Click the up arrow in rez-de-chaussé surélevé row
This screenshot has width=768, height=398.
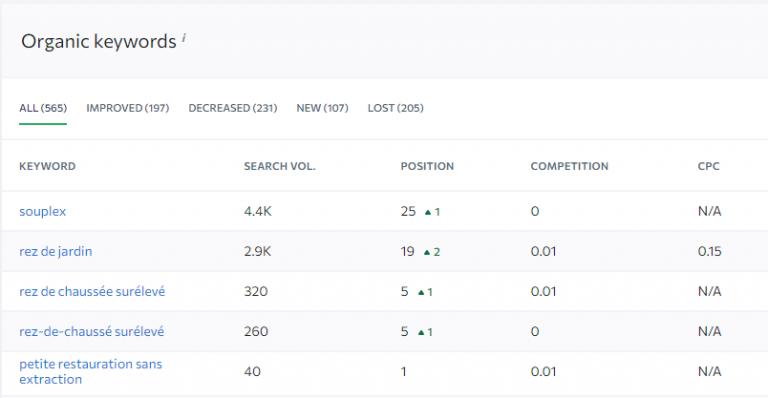click(x=421, y=333)
